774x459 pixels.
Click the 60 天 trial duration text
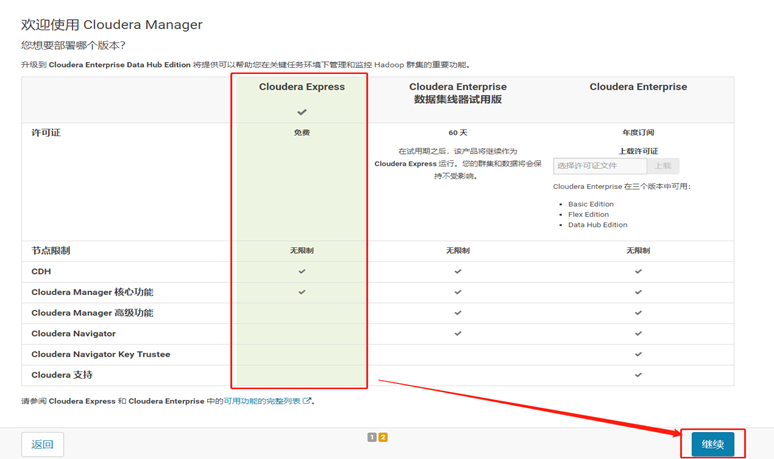pyautogui.click(x=458, y=133)
